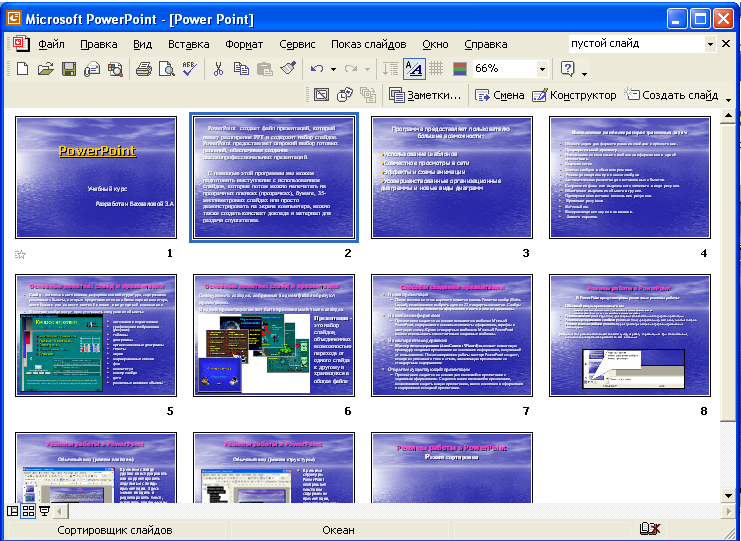Click the vertical scrollbar down arrow
The height and width of the screenshot is (541, 741).
pos(728,495)
